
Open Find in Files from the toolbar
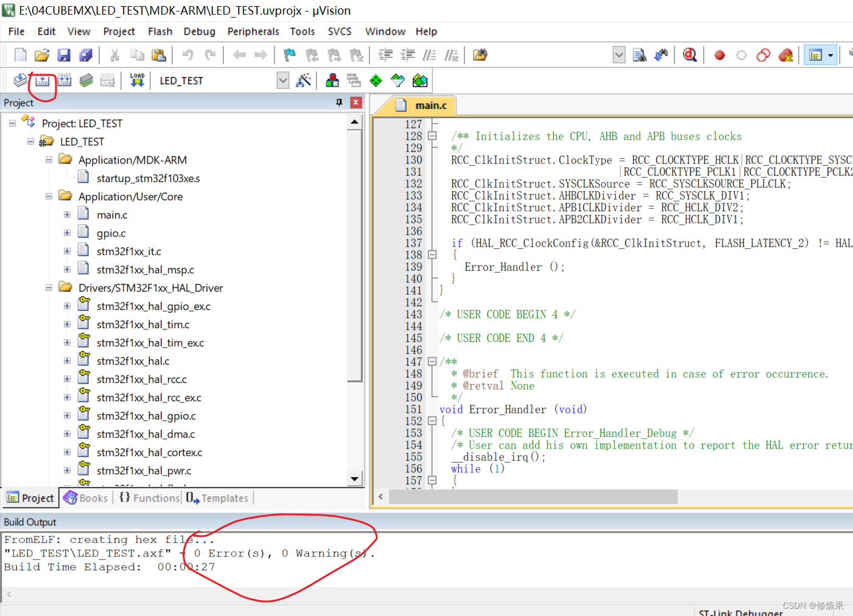(x=480, y=55)
